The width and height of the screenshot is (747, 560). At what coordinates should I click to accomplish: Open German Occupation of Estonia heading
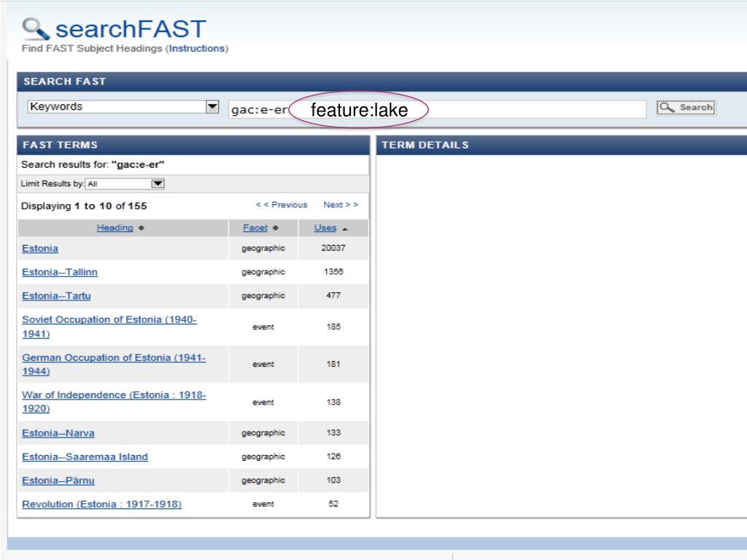(x=114, y=365)
